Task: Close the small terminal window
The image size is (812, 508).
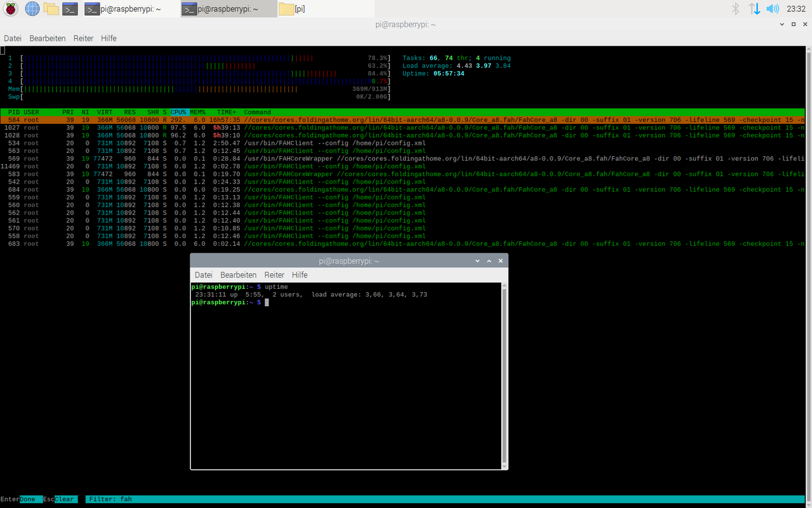Action: pyautogui.click(x=501, y=261)
